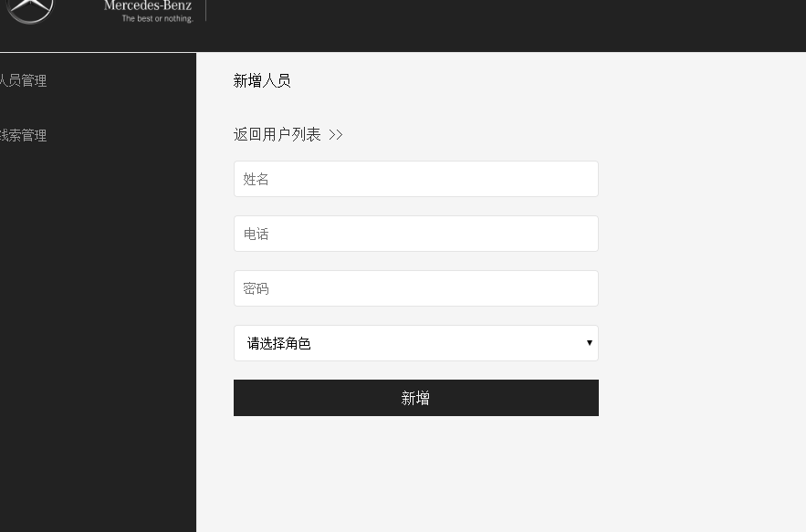Focus the 密码 input field
Viewport: 806px width, 532px height.
coord(415,288)
